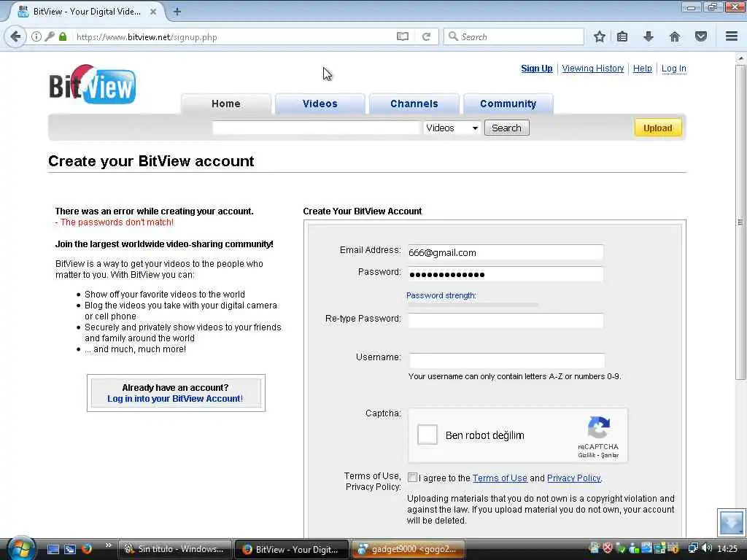Close the BitView browser tab
747x560 pixels.
153,12
